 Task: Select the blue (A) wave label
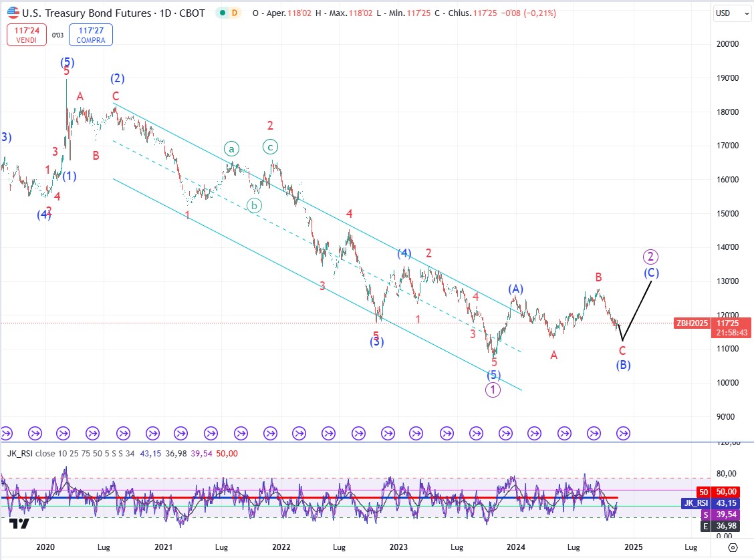point(515,289)
